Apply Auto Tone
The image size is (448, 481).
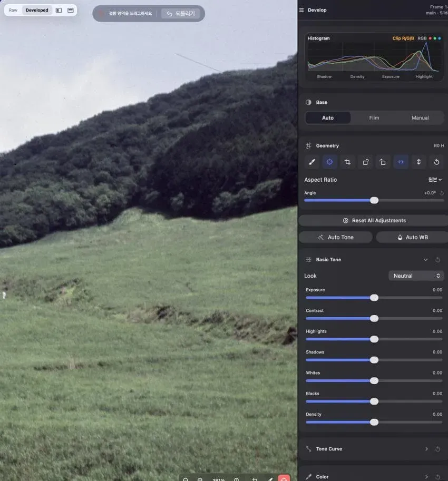pyautogui.click(x=336, y=238)
